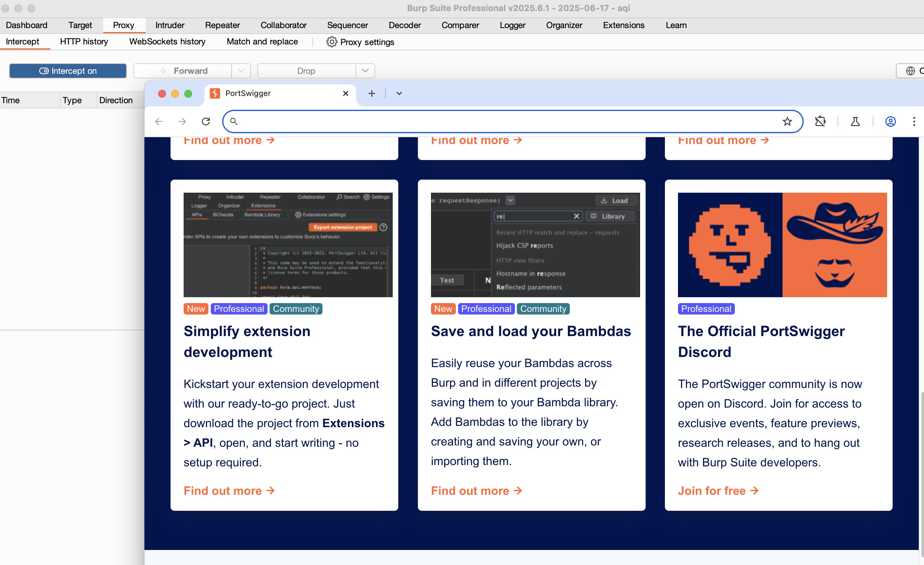Open the browser extensions puzzle icon

tap(820, 121)
